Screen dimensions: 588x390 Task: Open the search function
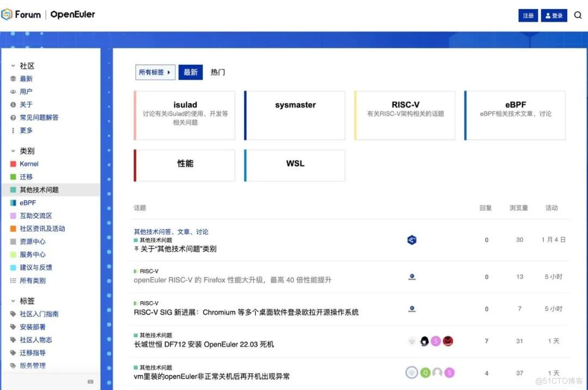[578, 15]
